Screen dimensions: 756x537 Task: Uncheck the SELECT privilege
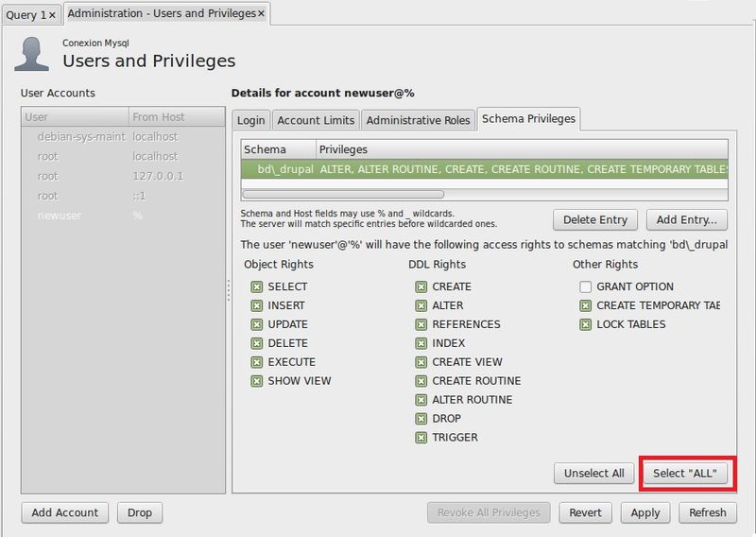click(x=256, y=286)
